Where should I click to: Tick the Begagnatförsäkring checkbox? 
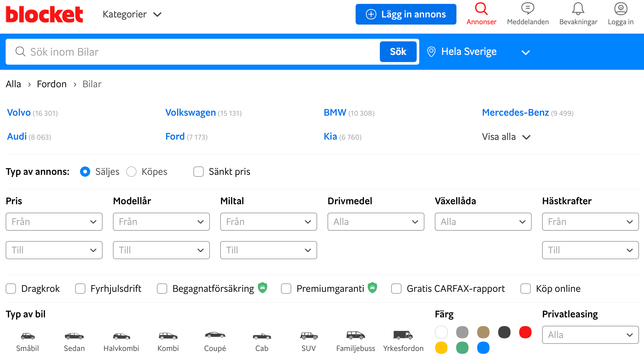click(x=162, y=289)
